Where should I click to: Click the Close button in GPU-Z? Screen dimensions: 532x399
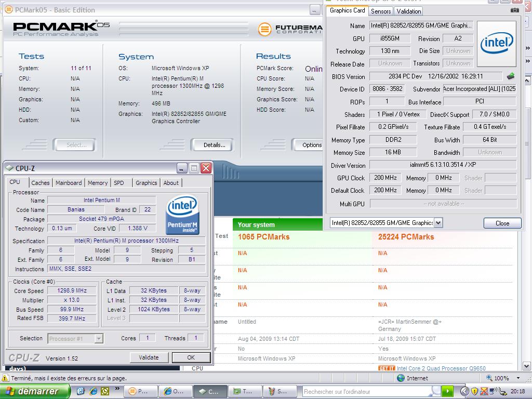point(502,223)
